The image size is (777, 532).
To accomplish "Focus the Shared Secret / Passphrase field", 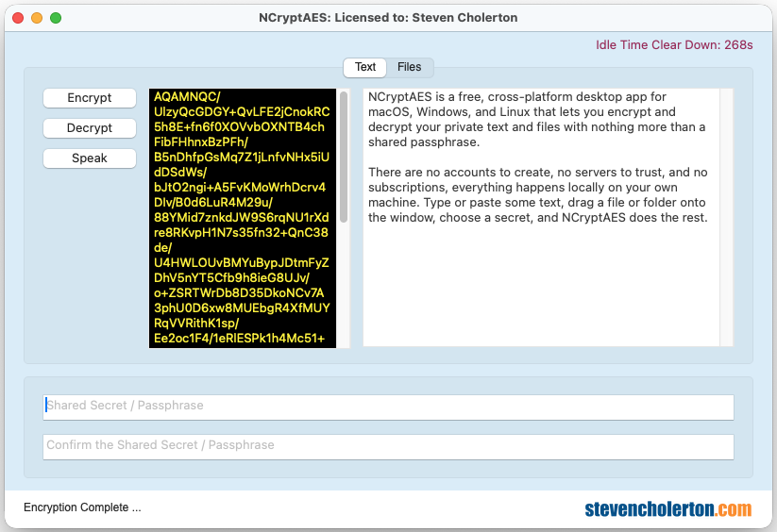I will 389,407.
